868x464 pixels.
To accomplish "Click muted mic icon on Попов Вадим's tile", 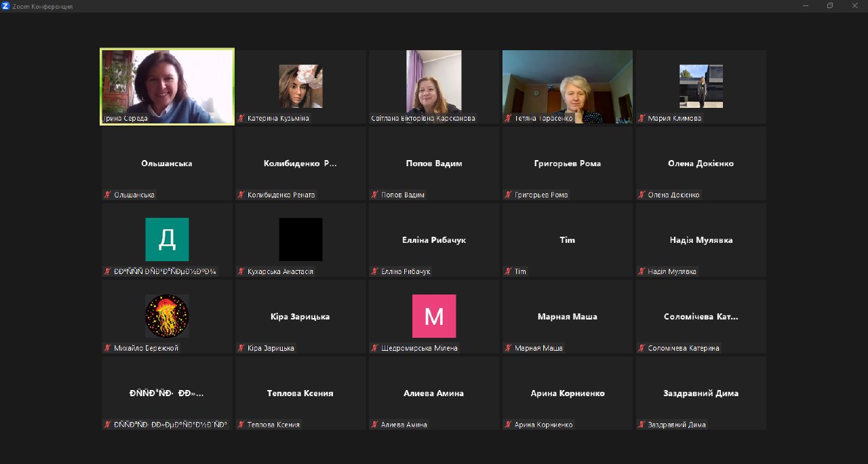I will click(x=374, y=195).
